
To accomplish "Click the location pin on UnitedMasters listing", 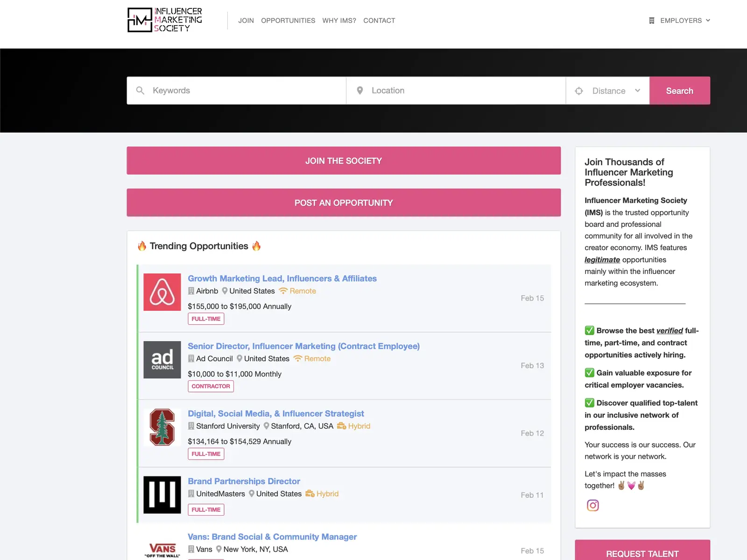I will pyautogui.click(x=252, y=494).
